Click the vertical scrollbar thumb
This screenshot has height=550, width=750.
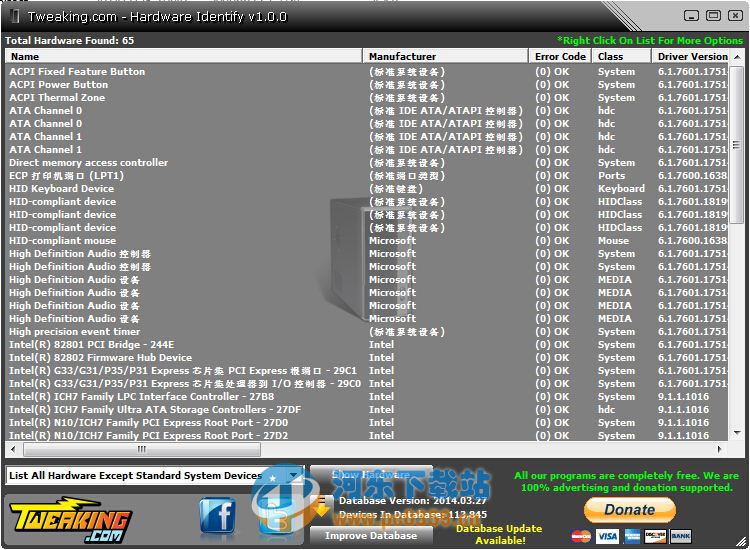coord(737,145)
